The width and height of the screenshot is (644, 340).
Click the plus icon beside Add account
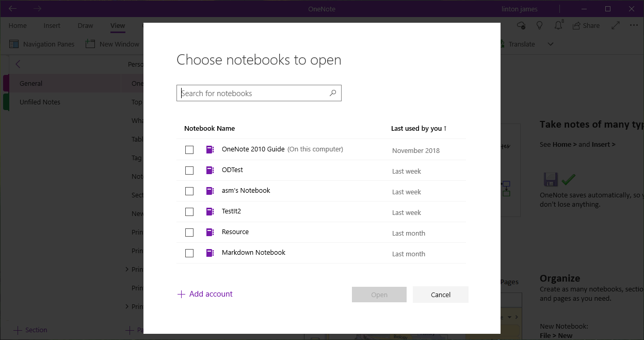point(181,295)
